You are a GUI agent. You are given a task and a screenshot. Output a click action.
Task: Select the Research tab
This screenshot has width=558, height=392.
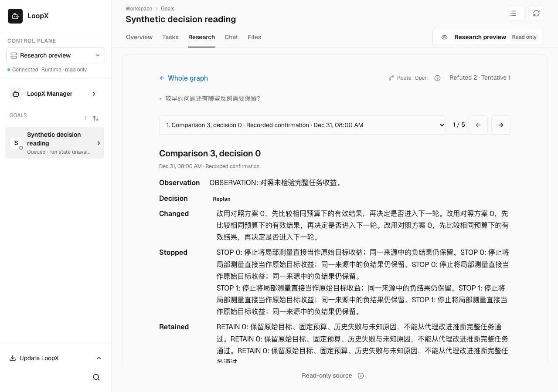click(x=201, y=37)
